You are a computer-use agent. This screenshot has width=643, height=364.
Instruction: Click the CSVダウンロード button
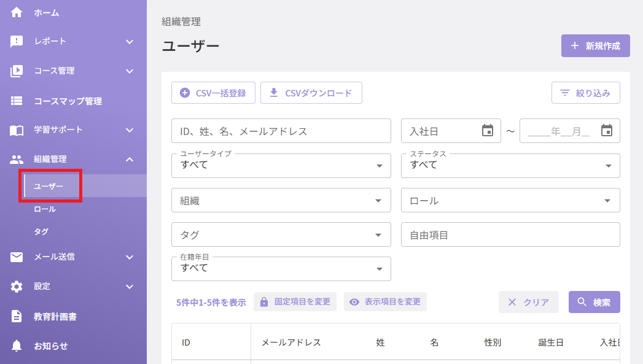[x=311, y=93]
